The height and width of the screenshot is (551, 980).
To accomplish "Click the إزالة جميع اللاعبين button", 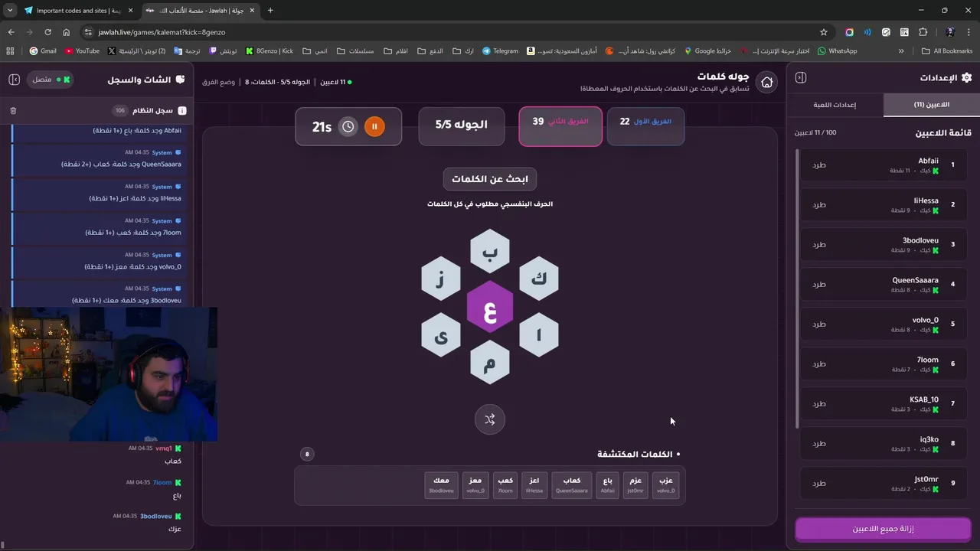I will (x=883, y=529).
